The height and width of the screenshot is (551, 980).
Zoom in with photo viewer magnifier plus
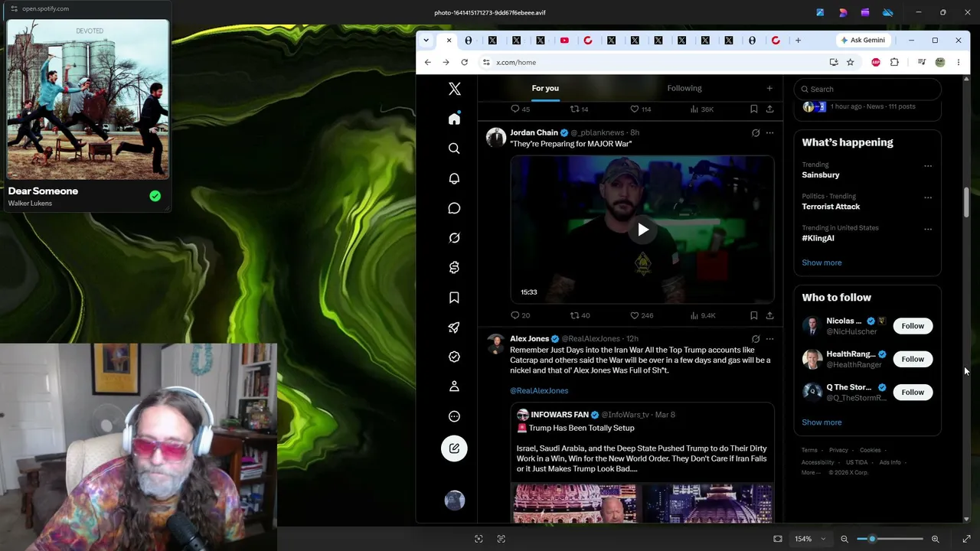coord(935,539)
